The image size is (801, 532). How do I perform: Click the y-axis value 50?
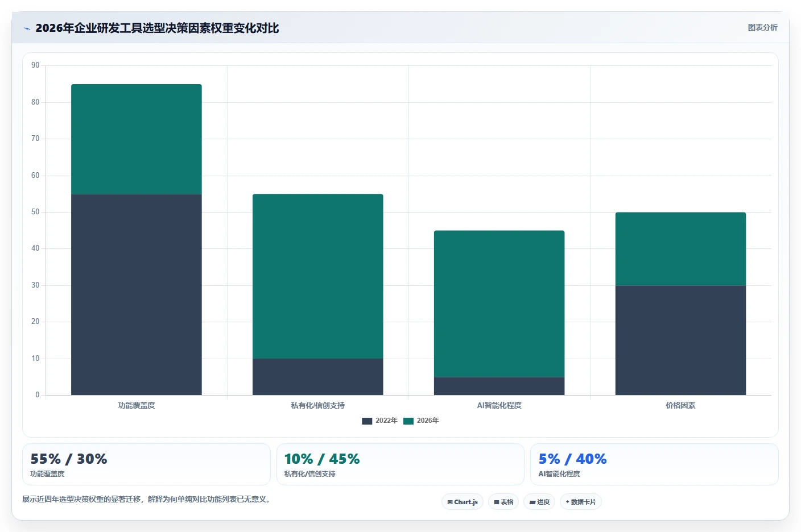pos(35,212)
